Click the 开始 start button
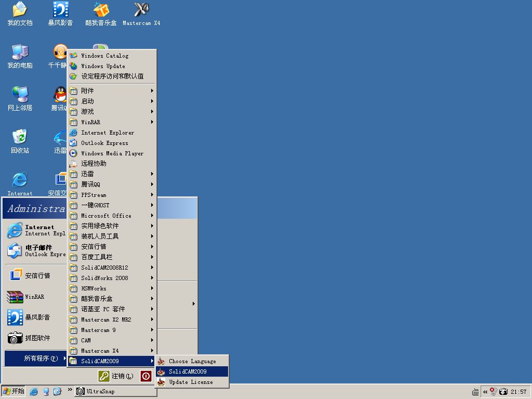 (x=13, y=392)
